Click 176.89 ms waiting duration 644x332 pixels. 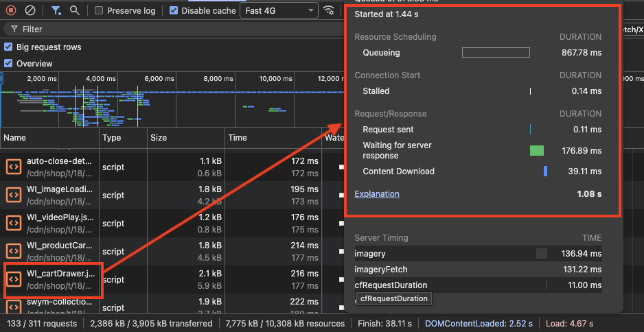click(x=582, y=151)
